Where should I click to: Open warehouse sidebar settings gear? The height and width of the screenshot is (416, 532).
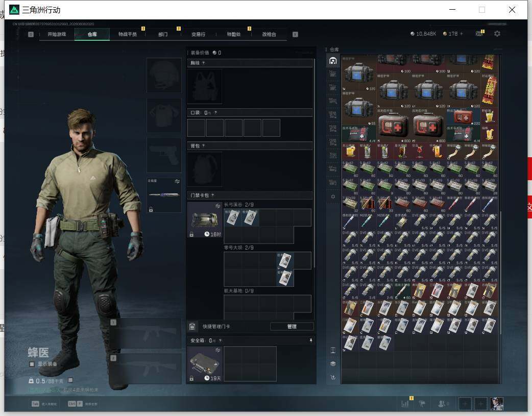click(x=333, y=197)
